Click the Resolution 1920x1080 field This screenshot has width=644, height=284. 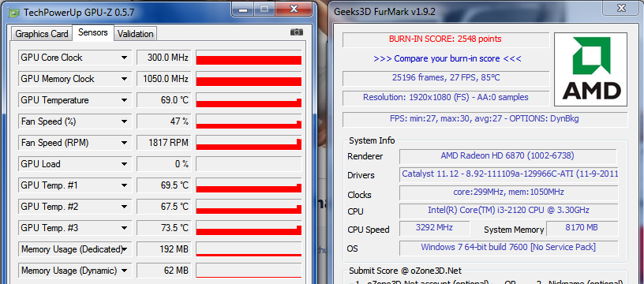(x=446, y=98)
